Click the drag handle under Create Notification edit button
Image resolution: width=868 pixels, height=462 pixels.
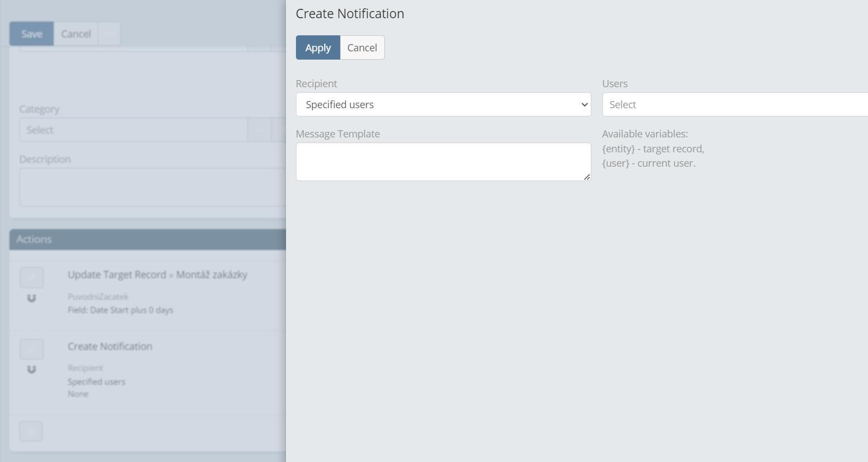tap(31, 370)
